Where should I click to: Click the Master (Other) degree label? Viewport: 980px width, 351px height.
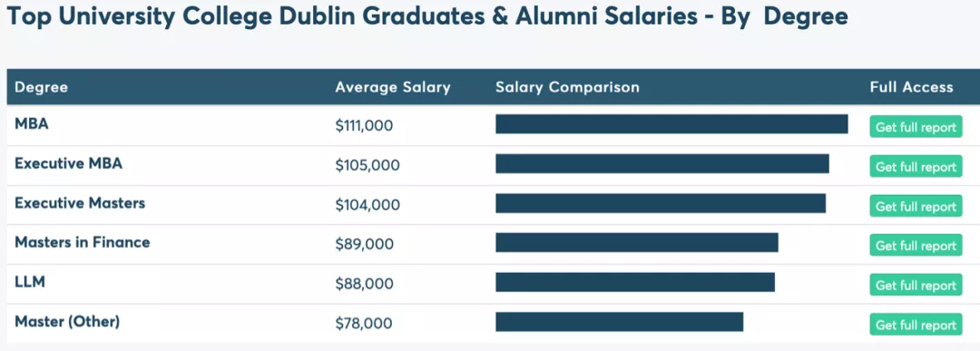(x=67, y=322)
